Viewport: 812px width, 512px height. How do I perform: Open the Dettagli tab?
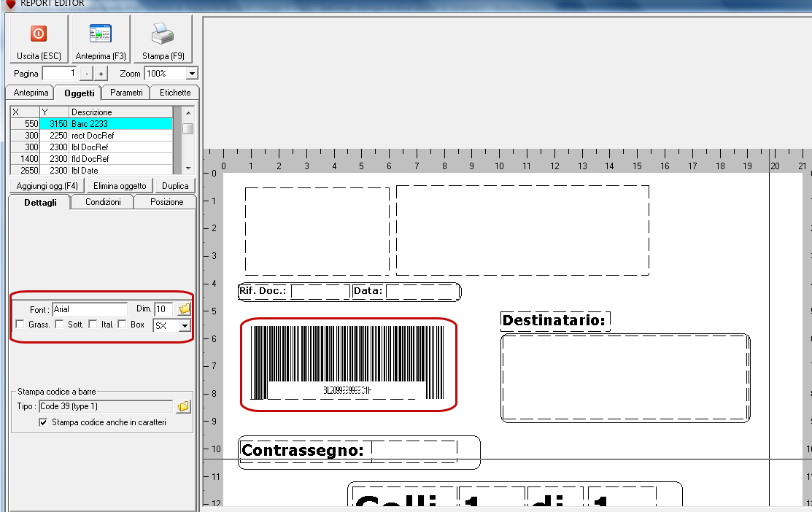[40, 203]
